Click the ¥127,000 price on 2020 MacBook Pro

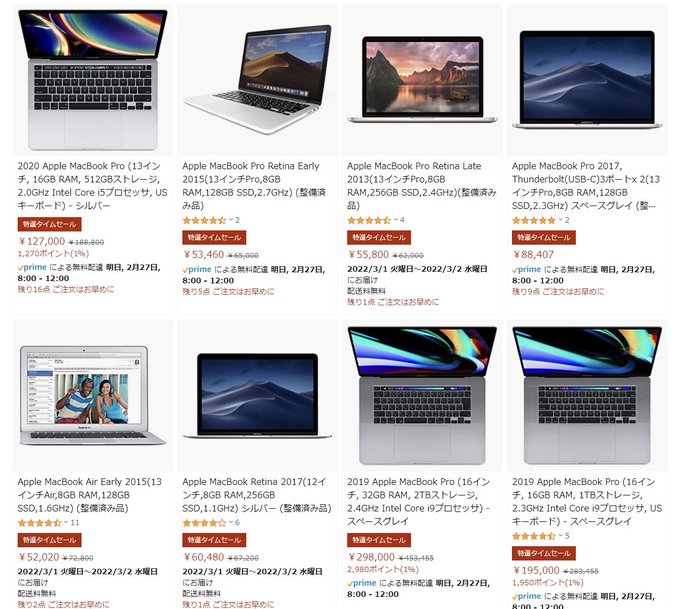point(42,241)
